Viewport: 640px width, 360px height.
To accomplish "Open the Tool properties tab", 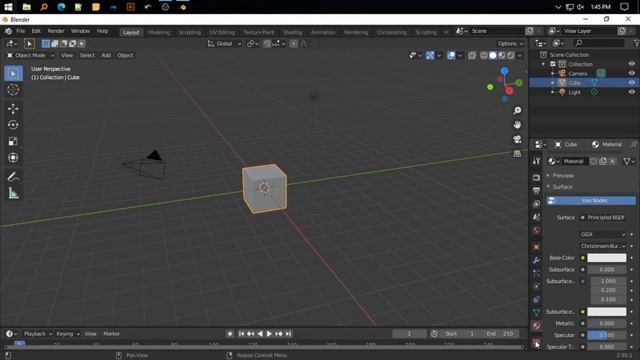I will tap(536, 161).
